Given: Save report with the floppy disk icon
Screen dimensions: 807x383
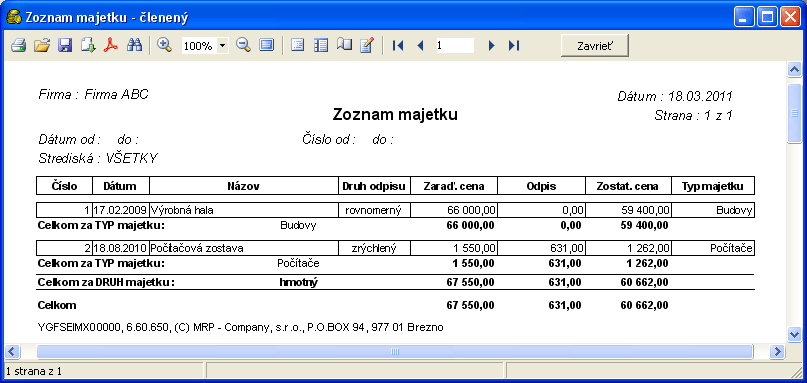Looking at the screenshot, I should pos(65,45).
